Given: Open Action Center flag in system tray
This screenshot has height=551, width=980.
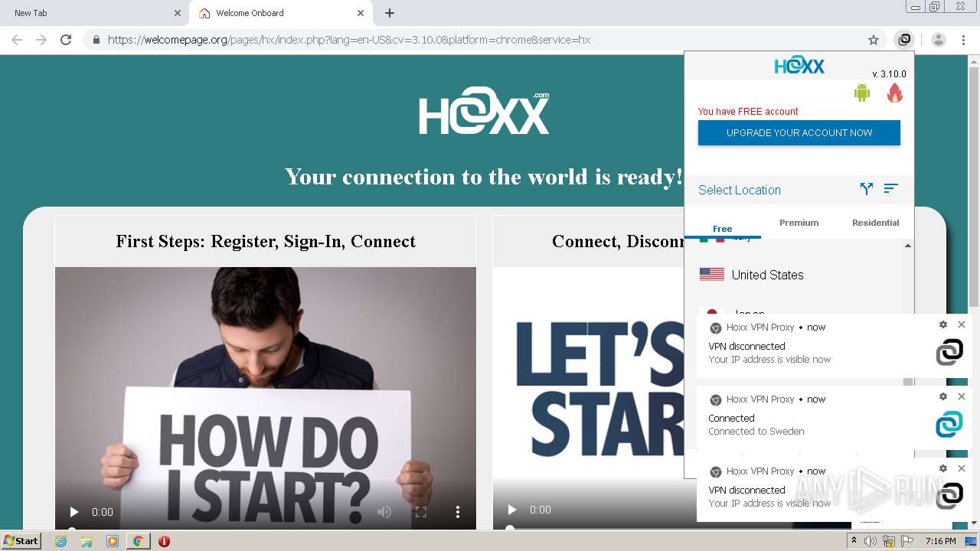Looking at the screenshot, I should click(x=907, y=541).
